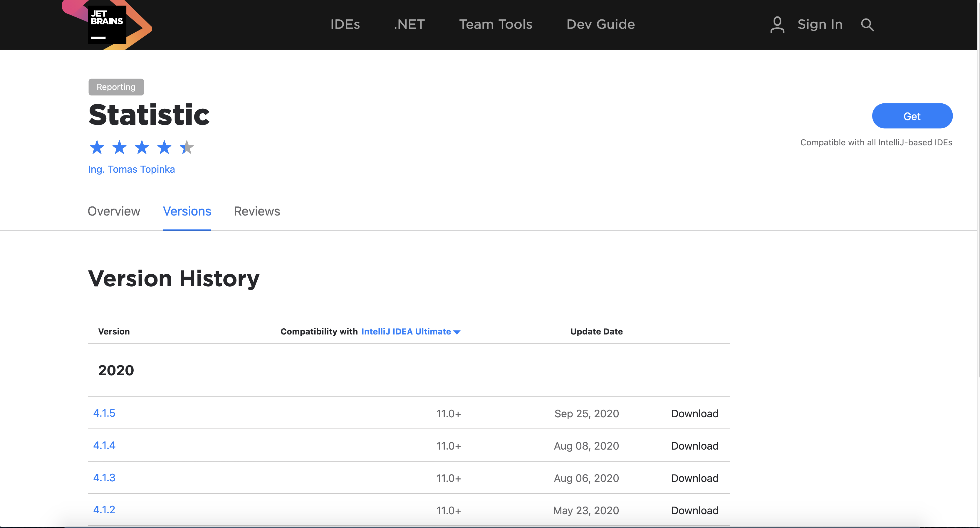Click the Ing. Tomas Topinka author link
This screenshot has height=528, width=980.
click(x=132, y=169)
